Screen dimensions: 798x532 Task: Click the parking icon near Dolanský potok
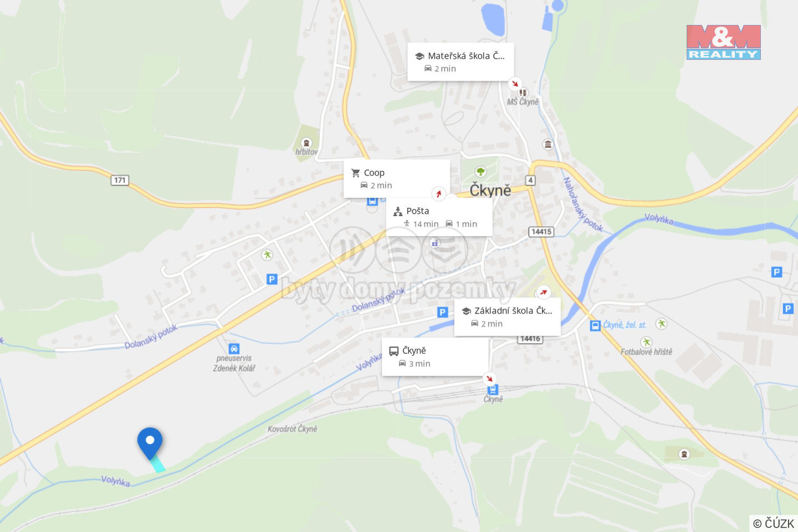click(442, 313)
